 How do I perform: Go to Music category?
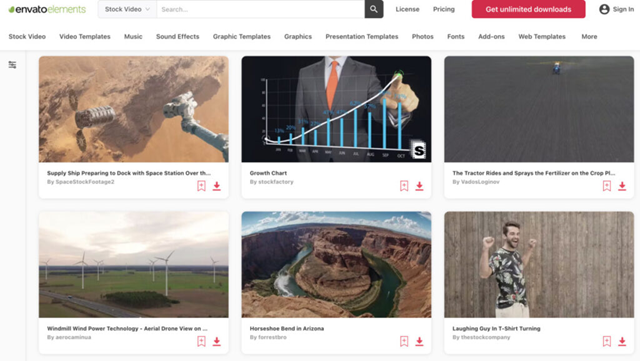click(x=133, y=36)
